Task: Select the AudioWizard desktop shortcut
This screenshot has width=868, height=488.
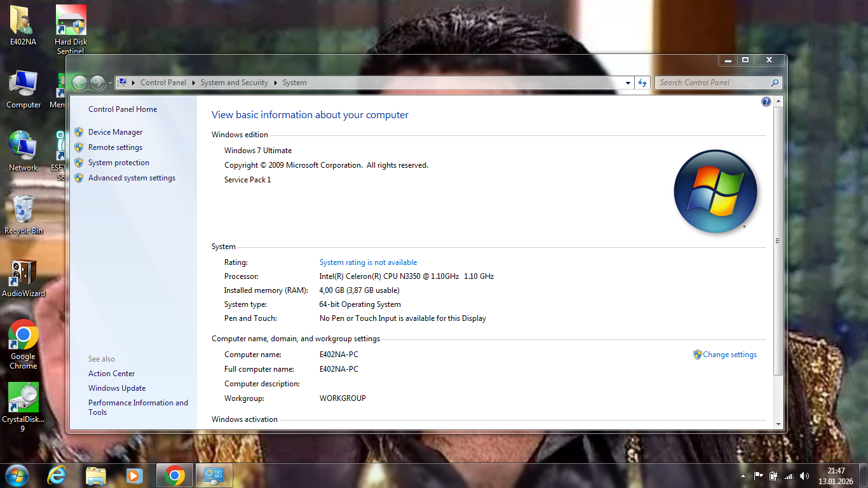Action: click(24, 278)
